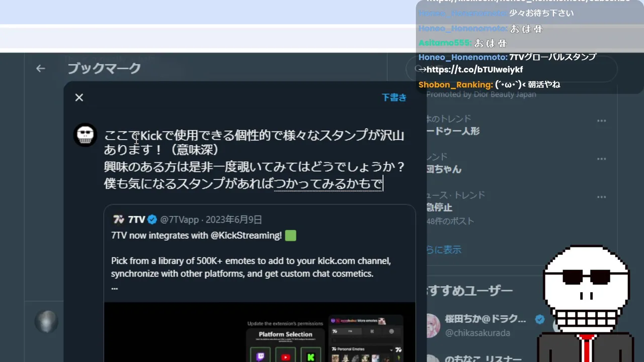Screen dimensions: 644x362
Task: Click the 桜田ちか profile avatar
Action: coord(433,326)
